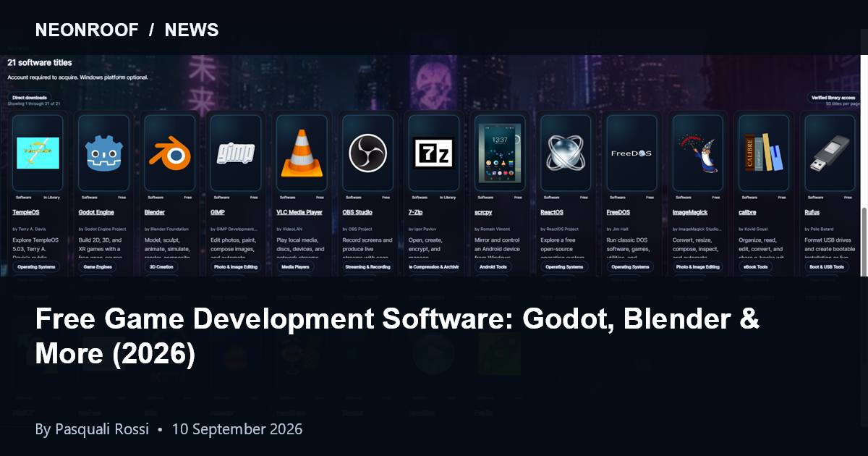Click the Verified library access button
Screen dimensions: 868x456
point(833,97)
